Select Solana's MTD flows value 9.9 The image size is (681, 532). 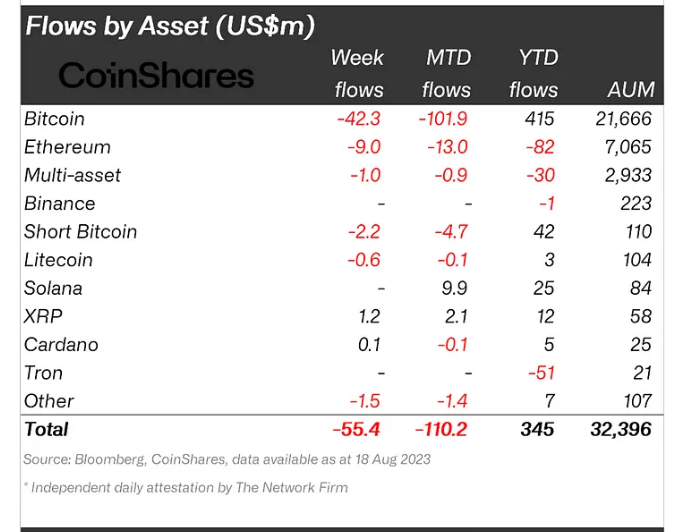(455, 288)
